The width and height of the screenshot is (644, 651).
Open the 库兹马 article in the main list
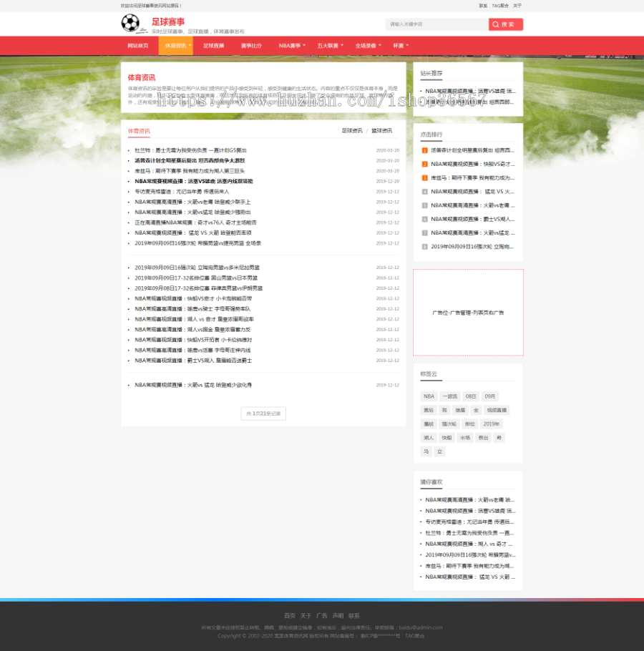tap(190, 171)
